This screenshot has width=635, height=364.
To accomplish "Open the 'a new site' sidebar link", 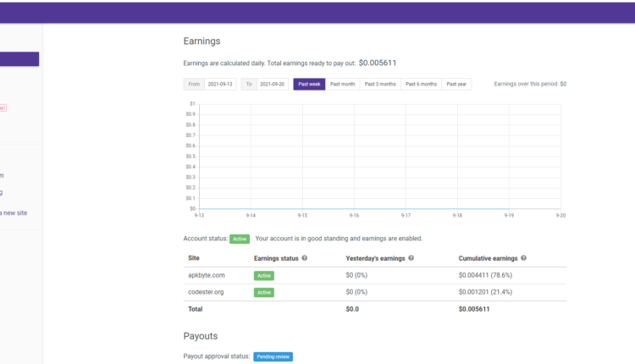I will [x=14, y=212].
